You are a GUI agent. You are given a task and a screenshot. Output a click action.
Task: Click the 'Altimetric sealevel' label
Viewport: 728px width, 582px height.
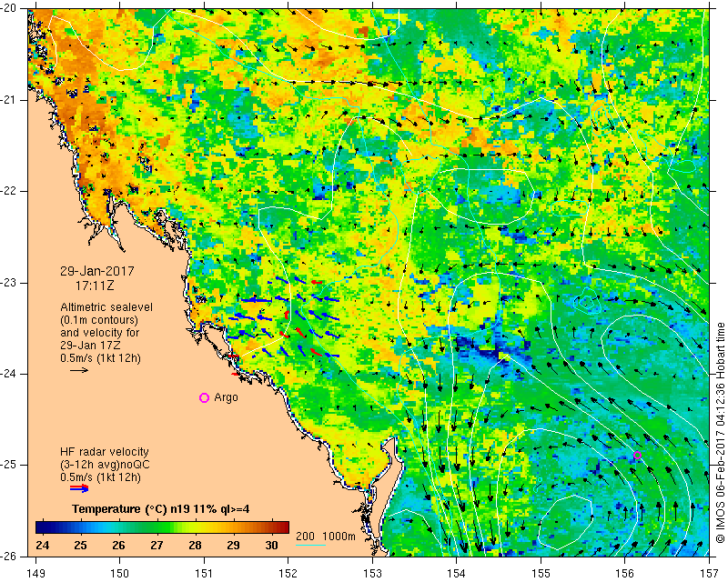[x=106, y=307]
